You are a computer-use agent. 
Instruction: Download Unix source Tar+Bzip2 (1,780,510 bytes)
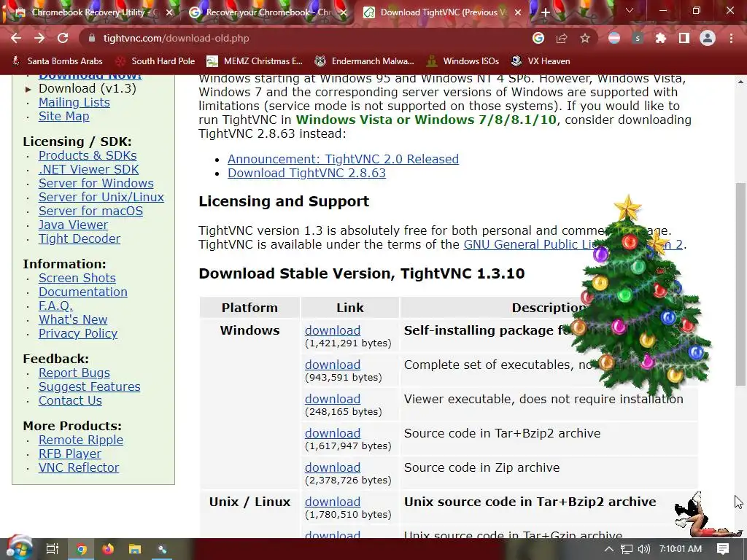coord(333,502)
